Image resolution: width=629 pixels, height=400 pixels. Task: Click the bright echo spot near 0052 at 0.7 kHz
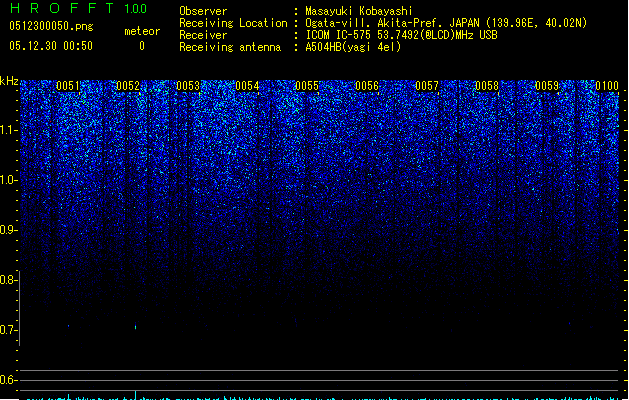pos(136,327)
